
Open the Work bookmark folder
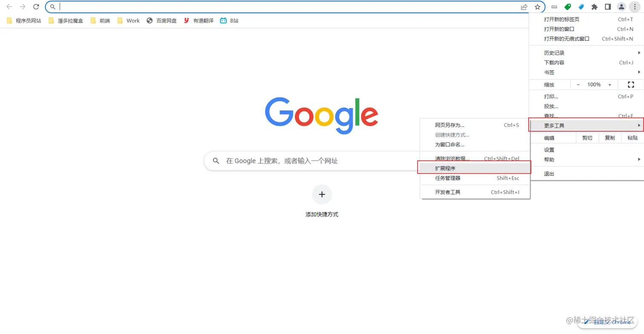pos(128,20)
